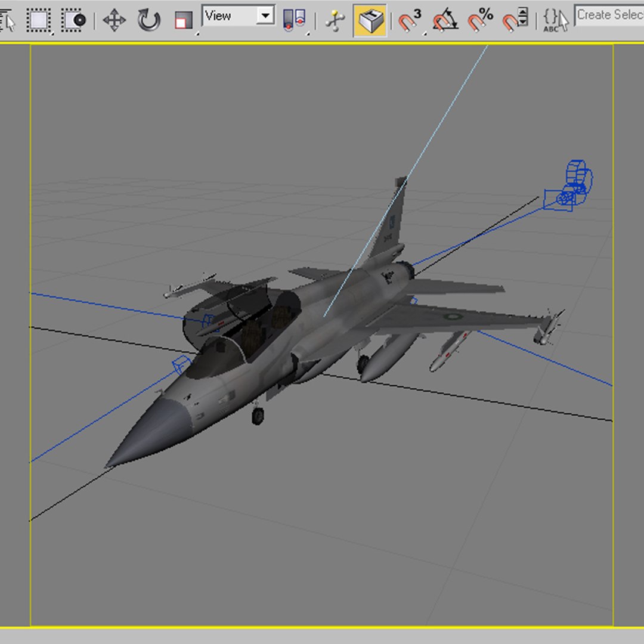Click Create Selection Set input field
Viewport: 644px width, 644px height.
(x=609, y=16)
